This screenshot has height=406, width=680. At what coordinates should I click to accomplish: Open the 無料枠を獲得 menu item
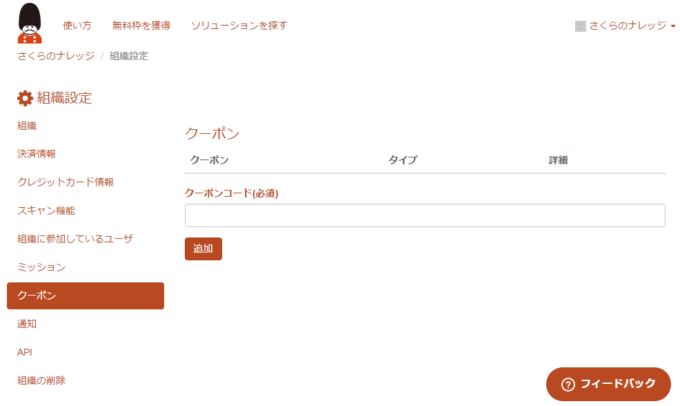(141, 25)
